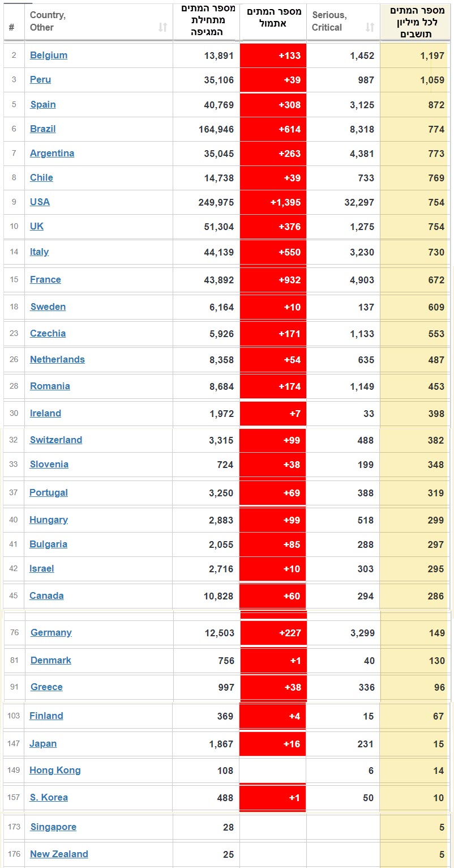
Task: Click the # column header
Action: pyautogui.click(x=12, y=27)
